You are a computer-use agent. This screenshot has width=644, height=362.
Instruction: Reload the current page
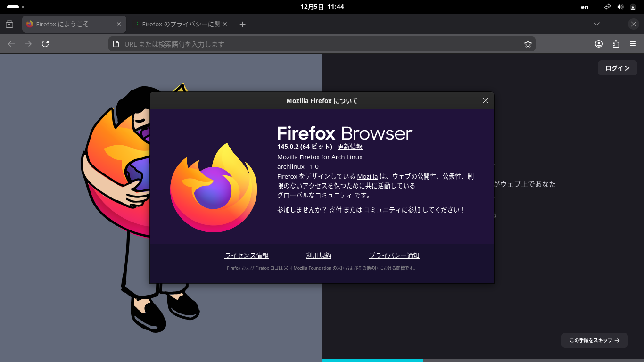click(x=45, y=44)
